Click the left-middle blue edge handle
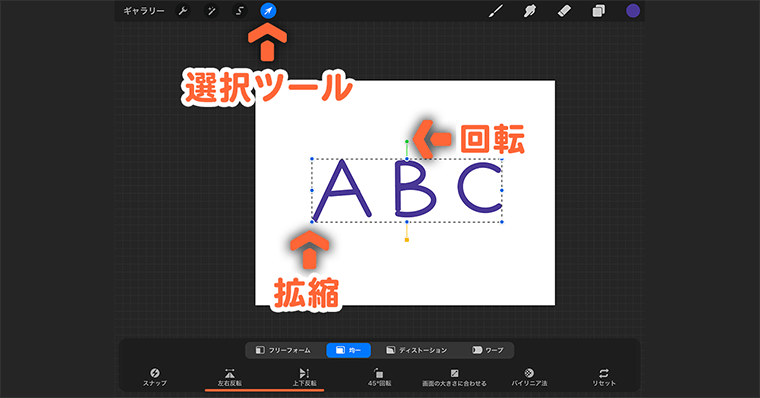The height and width of the screenshot is (398, 760). [x=312, y=191]
